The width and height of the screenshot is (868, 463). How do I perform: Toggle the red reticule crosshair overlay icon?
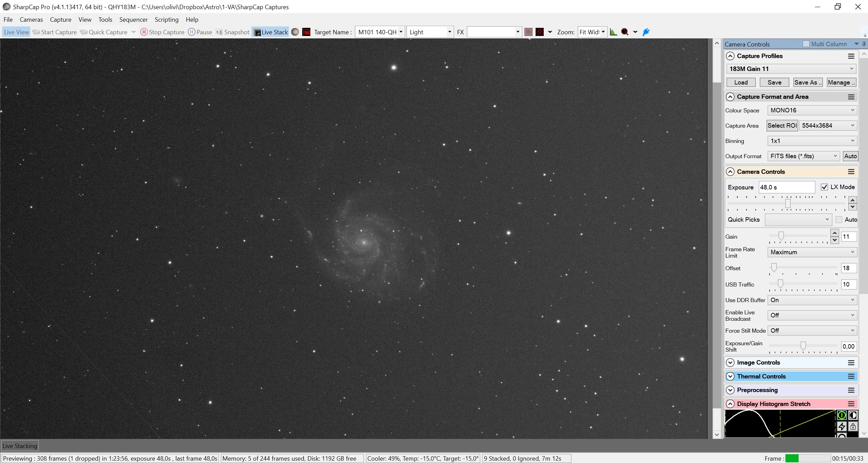tap(540, 32)
